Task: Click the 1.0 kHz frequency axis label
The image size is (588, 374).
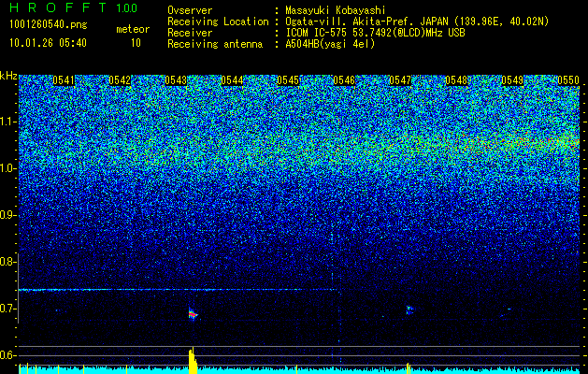Action: [8, 168]
